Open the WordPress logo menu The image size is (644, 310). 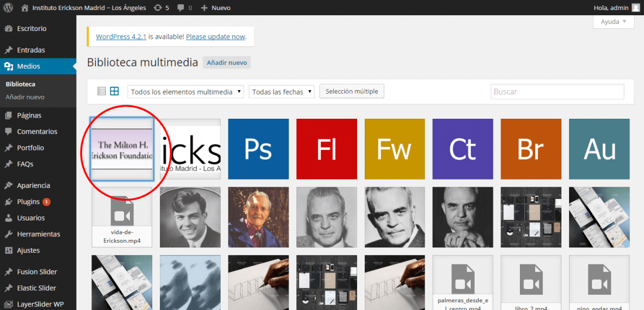tap(8, 8)
